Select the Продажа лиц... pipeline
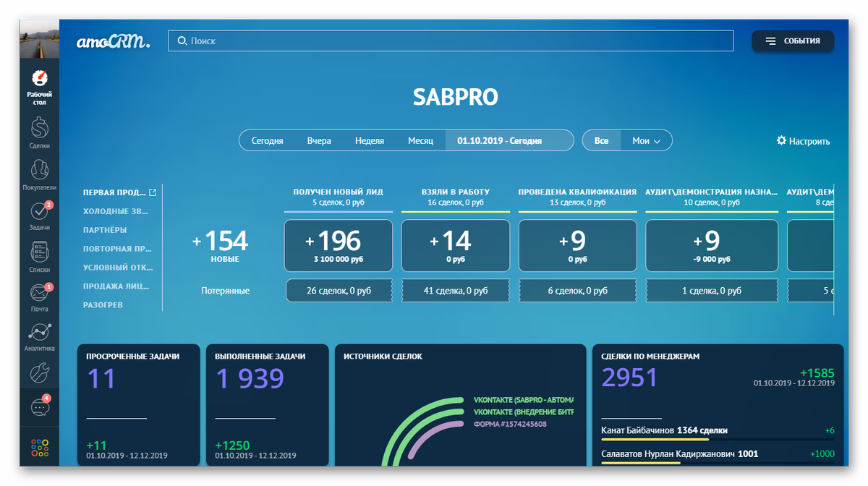 click(x=116, y=286)
